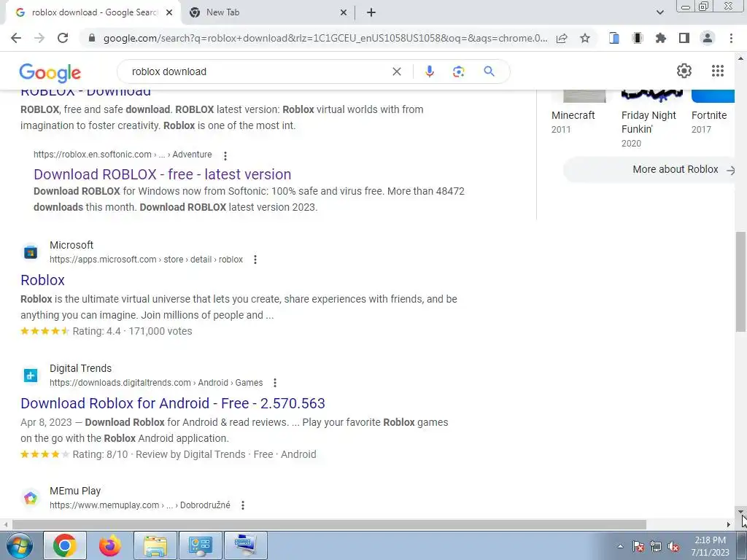
Task: Start a voice search with the microphone
Action: (x=429, y=71)
